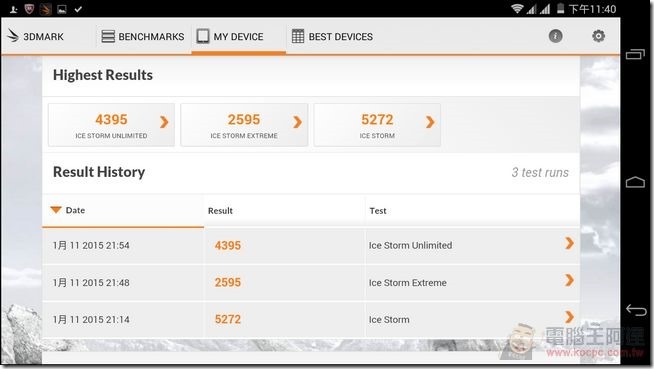Open the Android recent apps button
The image size is (654, 369).
click(x=635, y=54)
